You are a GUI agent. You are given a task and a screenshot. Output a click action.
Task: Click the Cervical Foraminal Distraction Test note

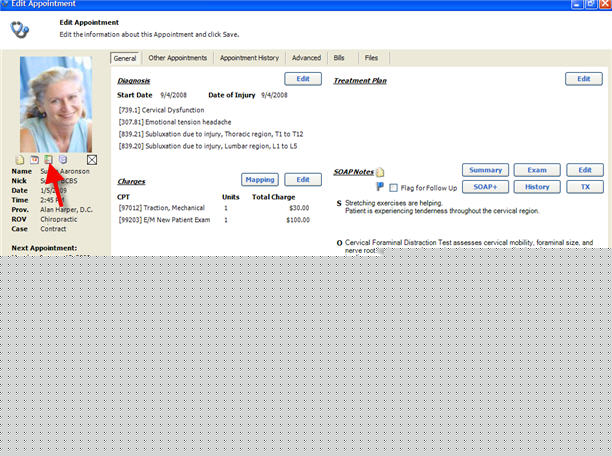pos(469,246)
